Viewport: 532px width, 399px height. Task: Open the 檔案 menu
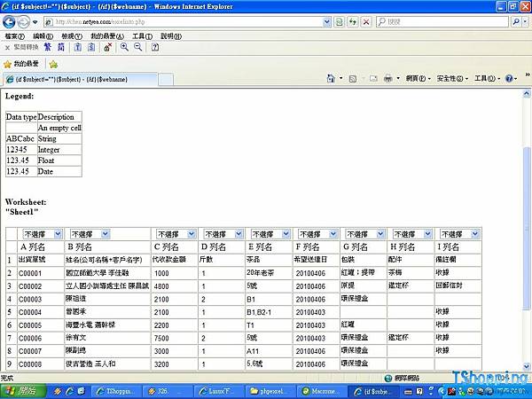pos(15,35)
